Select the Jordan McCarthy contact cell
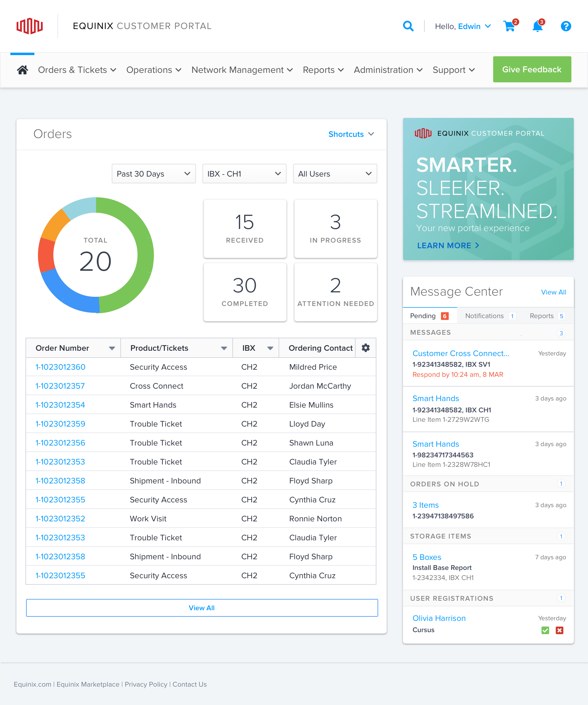This screenshot has width=588, height=705. click(320, 386)
